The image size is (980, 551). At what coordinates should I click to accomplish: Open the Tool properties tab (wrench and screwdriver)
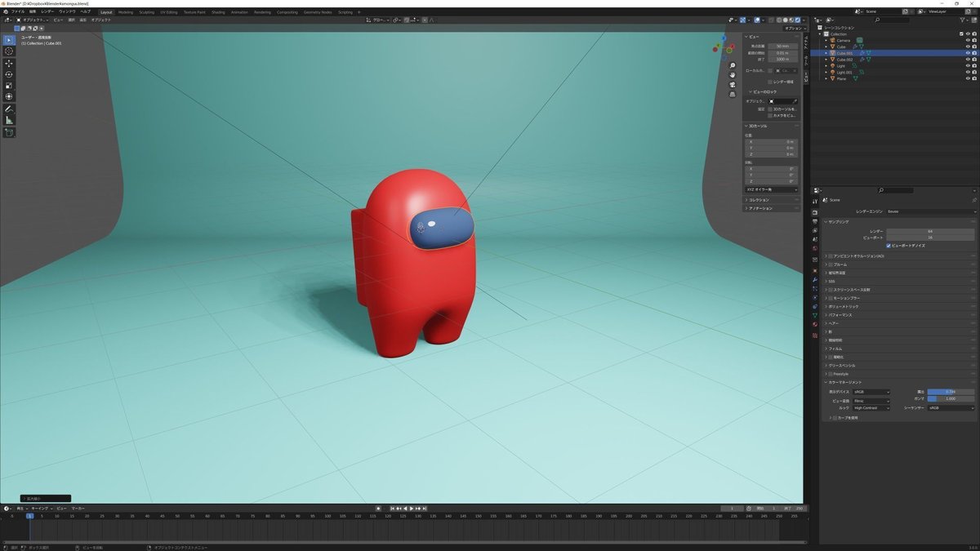click(x=815, y=201)
